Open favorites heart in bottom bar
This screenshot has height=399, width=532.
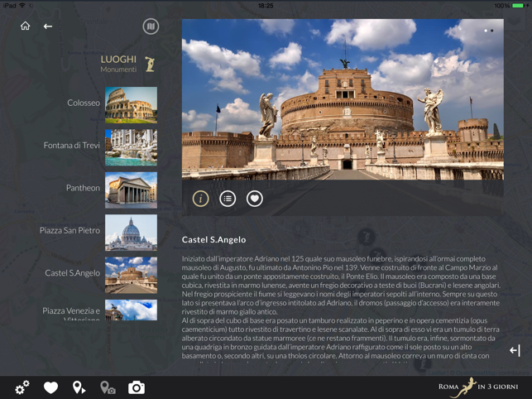coord(51,387)
